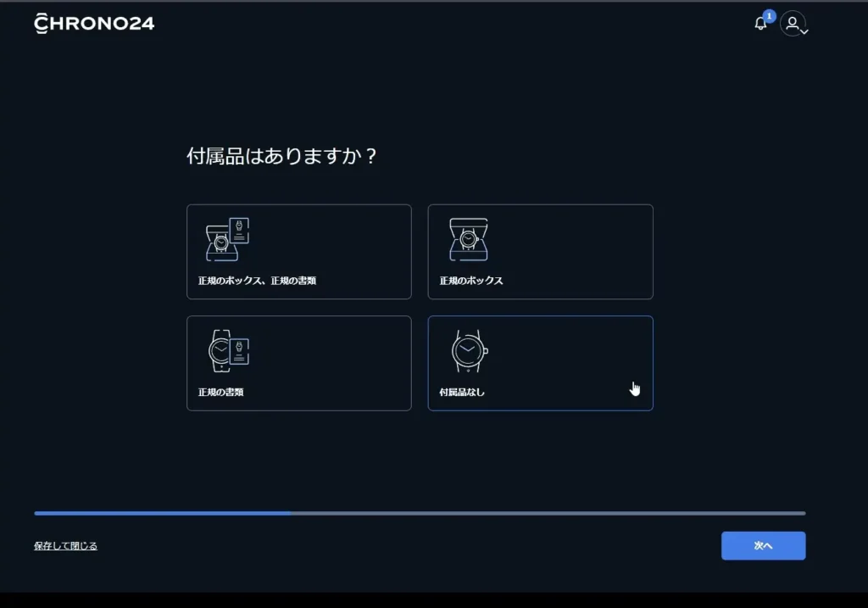Expand the account menu chevron
Image resolution: width=868 pixels, height=608 pixels.
pos(804,31)
